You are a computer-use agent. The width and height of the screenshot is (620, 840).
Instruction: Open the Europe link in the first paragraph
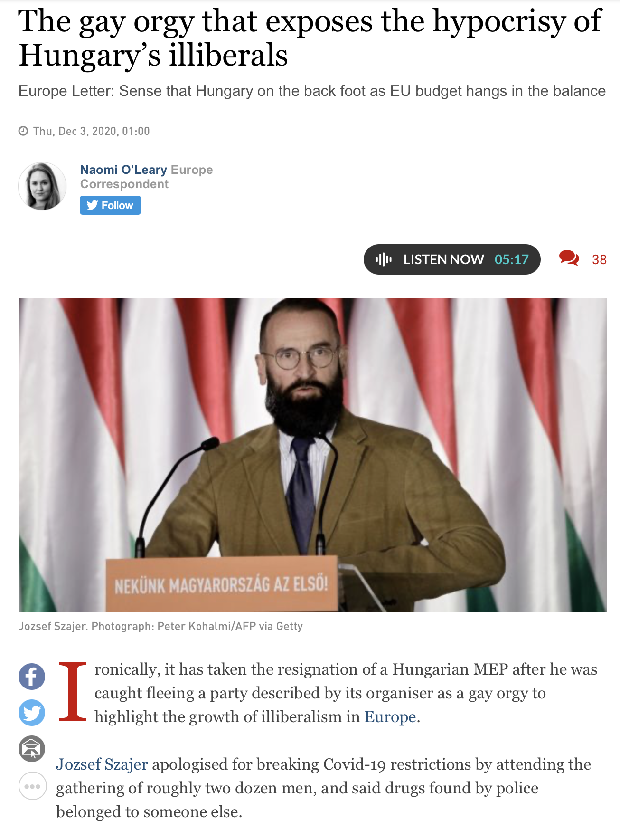(390, 716)
